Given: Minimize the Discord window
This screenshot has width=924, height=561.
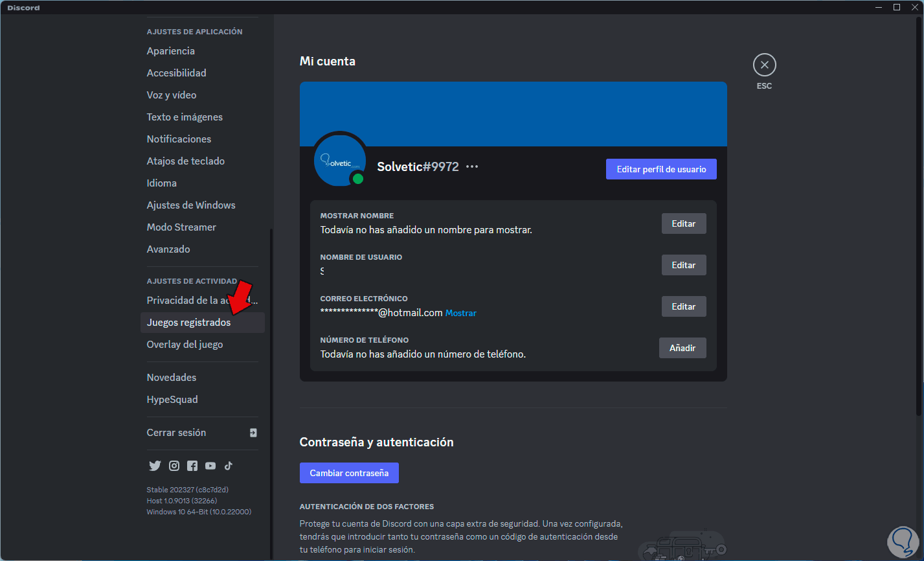Looking at the screenshot, I should (878, 7).
